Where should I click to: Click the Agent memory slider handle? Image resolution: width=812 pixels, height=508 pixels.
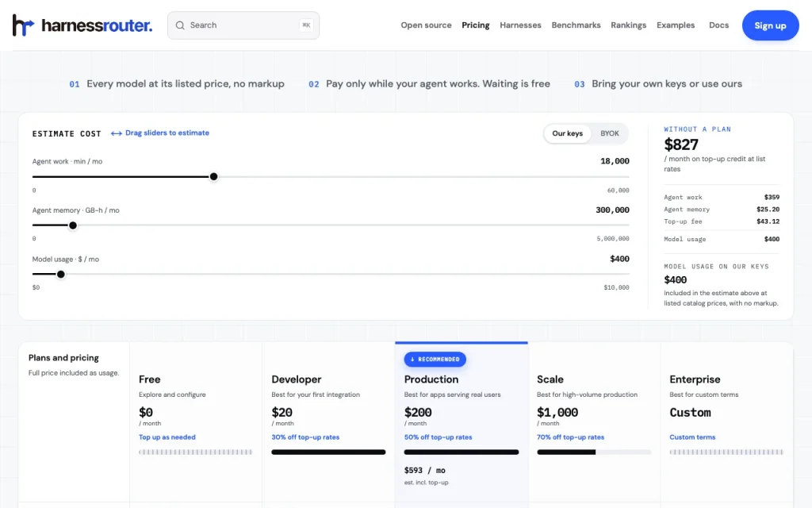73,225
